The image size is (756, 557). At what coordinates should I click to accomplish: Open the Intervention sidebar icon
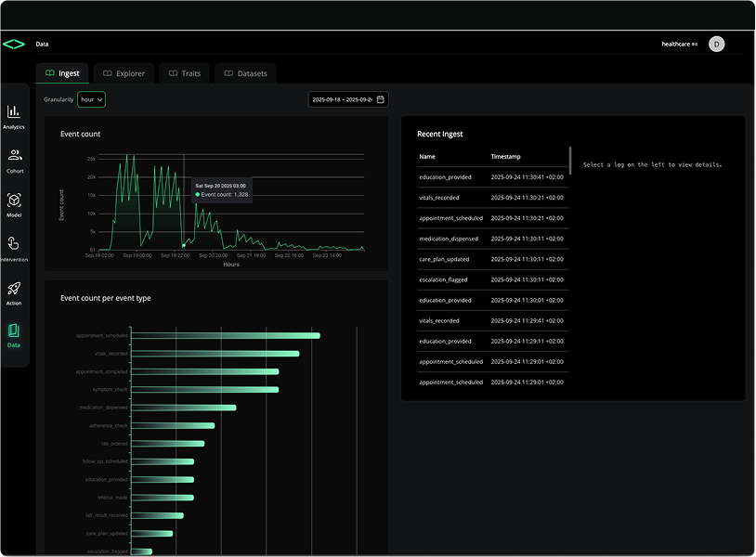14,244
